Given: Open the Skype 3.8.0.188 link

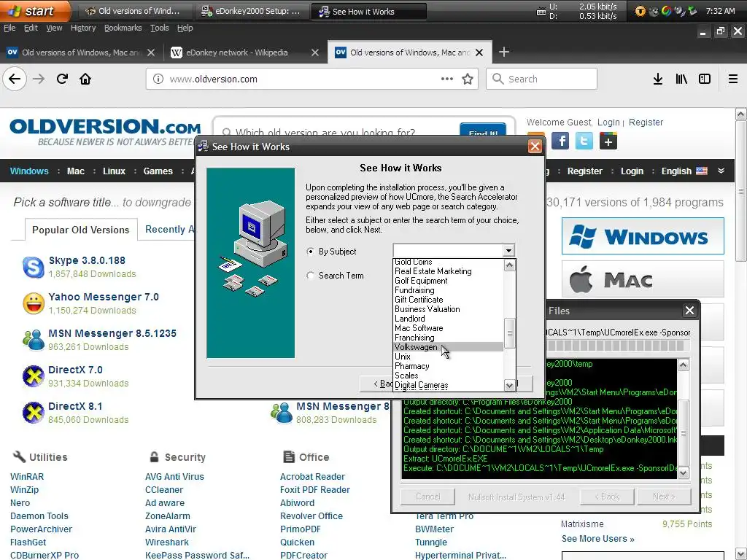Looking at the screenshot, I should pos(87,260).
